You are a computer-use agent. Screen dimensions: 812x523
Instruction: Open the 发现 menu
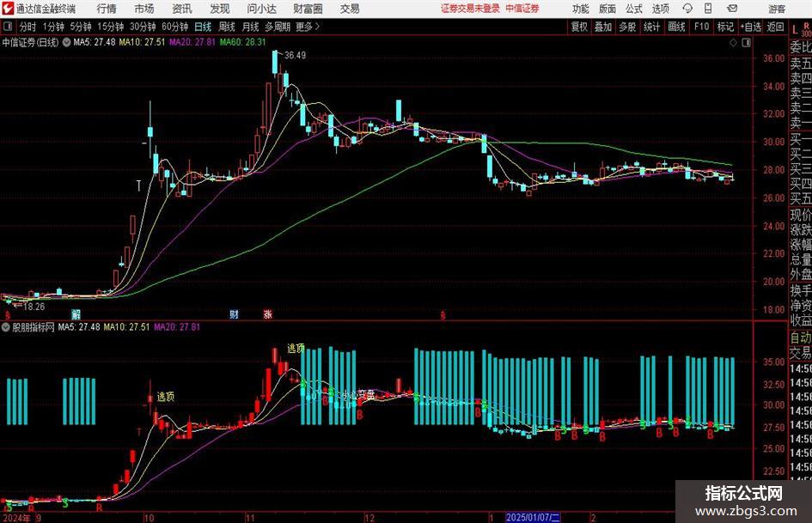click(220, 9)
